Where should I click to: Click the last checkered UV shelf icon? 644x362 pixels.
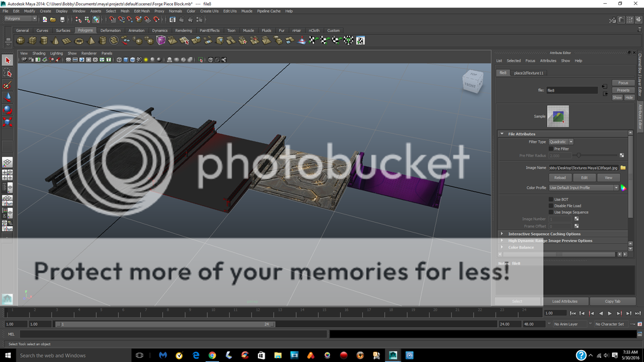[360, 40]
